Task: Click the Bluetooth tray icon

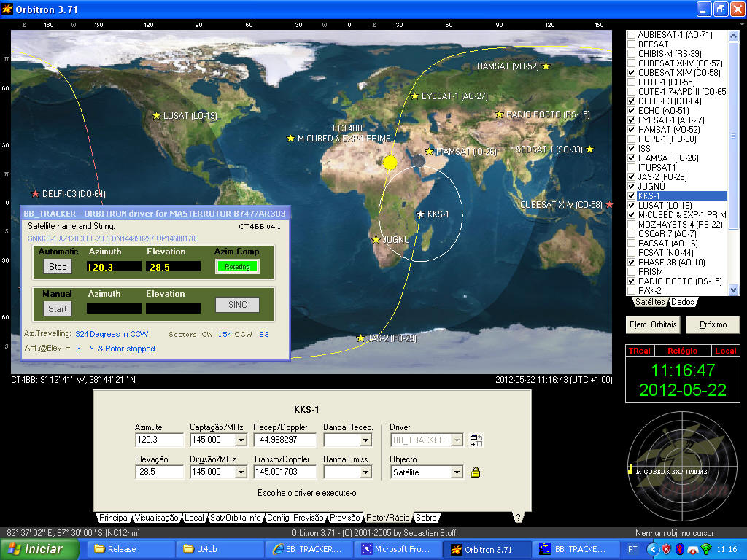Action: [681, 549]
